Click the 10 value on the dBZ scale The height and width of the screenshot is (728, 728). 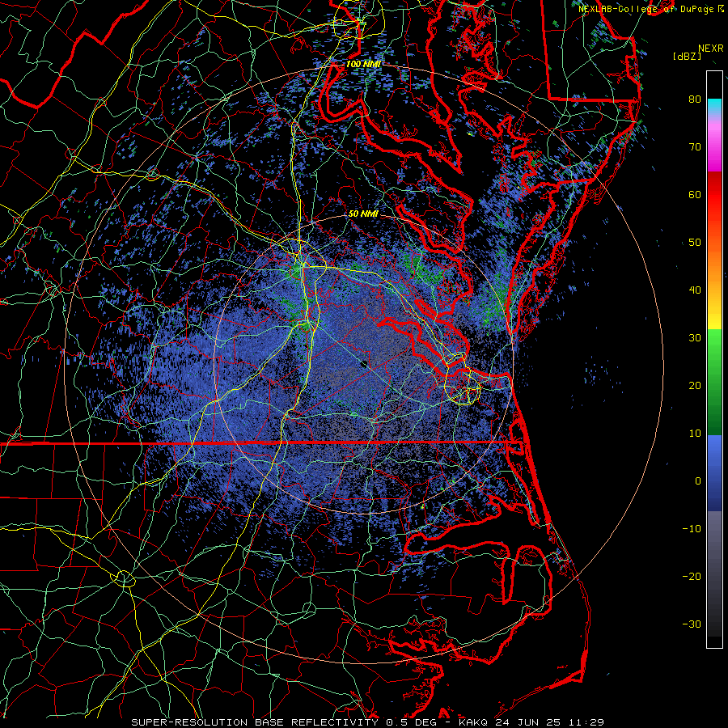pyautogui.click(x=695, y=434)
